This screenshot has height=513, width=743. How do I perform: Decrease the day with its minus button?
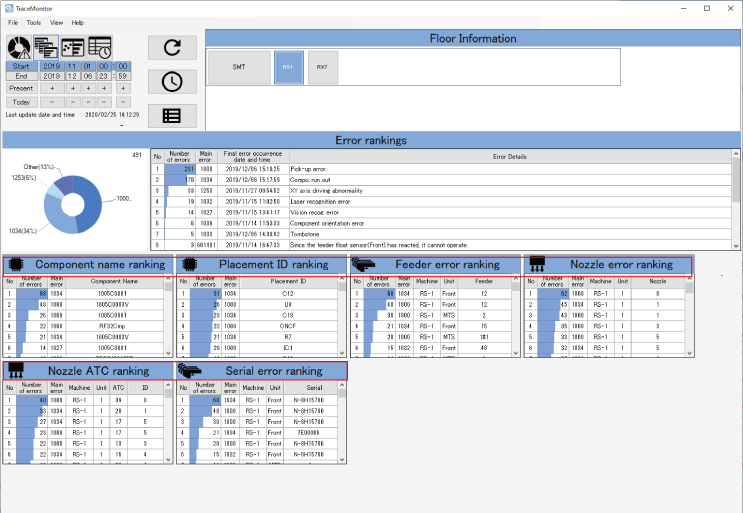point(88,102)
